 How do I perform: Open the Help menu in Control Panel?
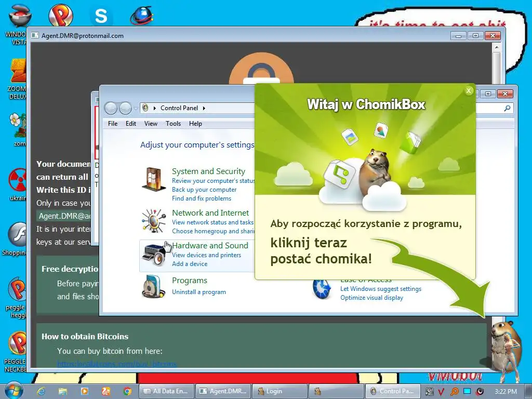195,124
